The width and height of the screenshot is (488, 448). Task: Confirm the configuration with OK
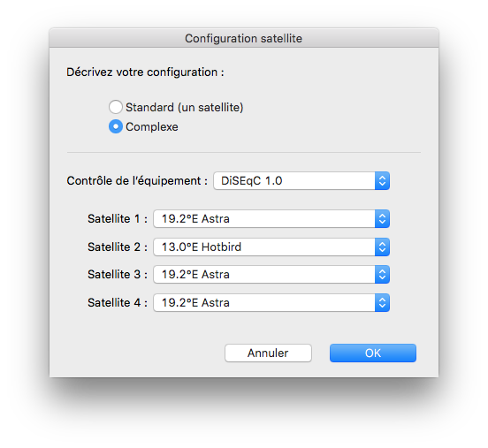click(x=373, y=353)
